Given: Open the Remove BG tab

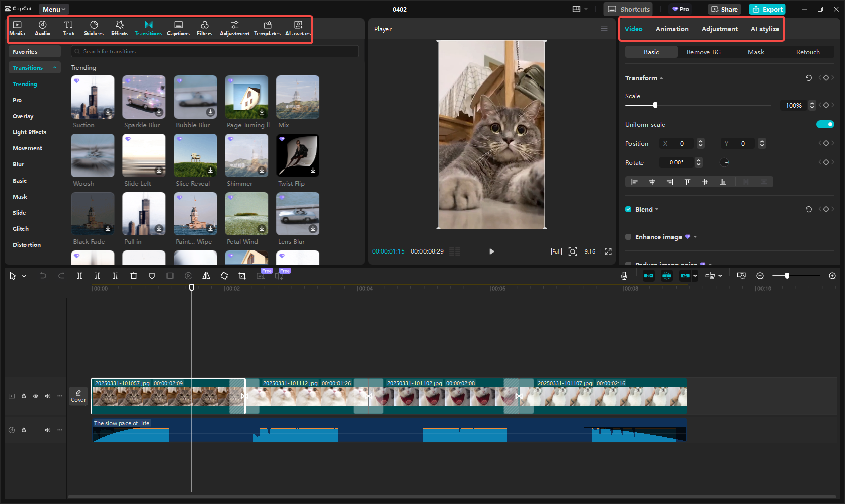Looking at the screenshot, I should coord(703,52).
